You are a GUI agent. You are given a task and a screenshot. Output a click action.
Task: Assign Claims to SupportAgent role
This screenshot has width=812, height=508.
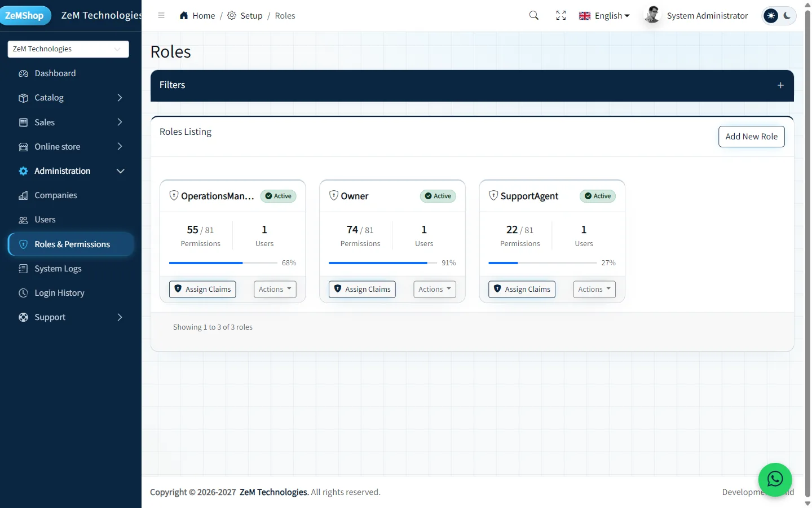pos(522,289)
